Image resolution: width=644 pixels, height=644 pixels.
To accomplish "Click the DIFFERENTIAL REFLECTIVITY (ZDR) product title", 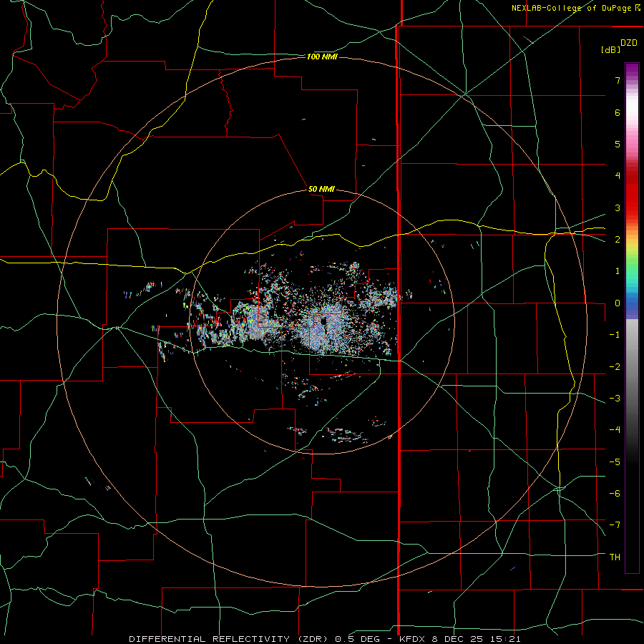I will click(228, 639).
